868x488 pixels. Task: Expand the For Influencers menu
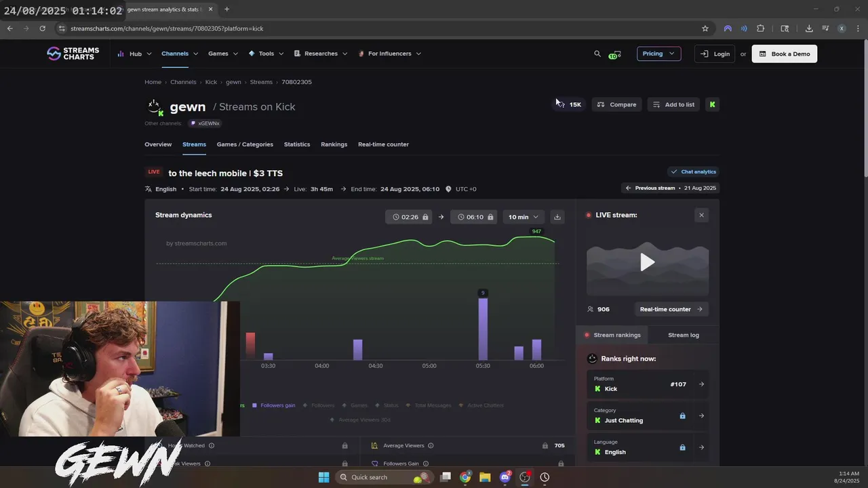click(389, 54)
